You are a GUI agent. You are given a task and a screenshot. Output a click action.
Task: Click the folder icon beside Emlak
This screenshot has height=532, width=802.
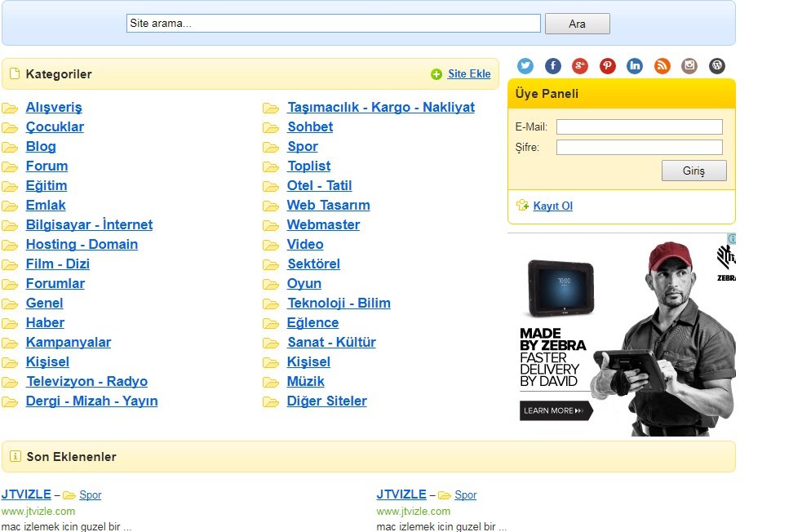pyautogui.click(x=10, y=206)
